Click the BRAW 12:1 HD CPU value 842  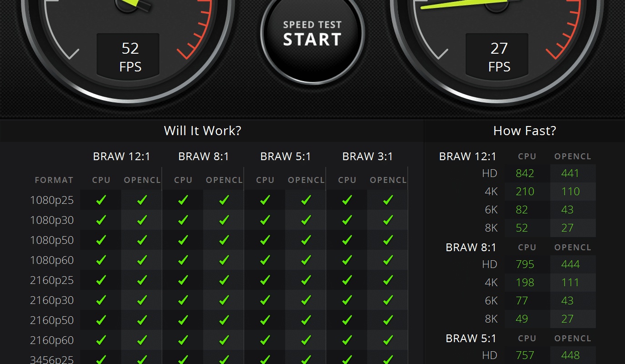[x=525, y=173]
